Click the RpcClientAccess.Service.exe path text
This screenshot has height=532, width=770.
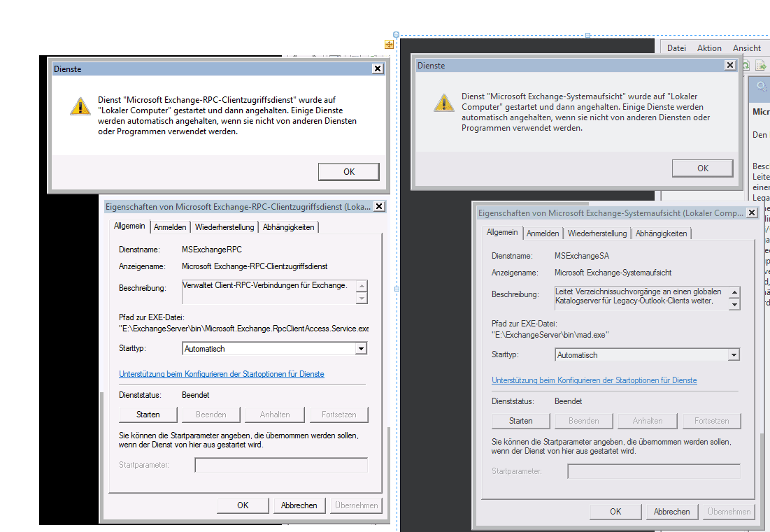243,329
